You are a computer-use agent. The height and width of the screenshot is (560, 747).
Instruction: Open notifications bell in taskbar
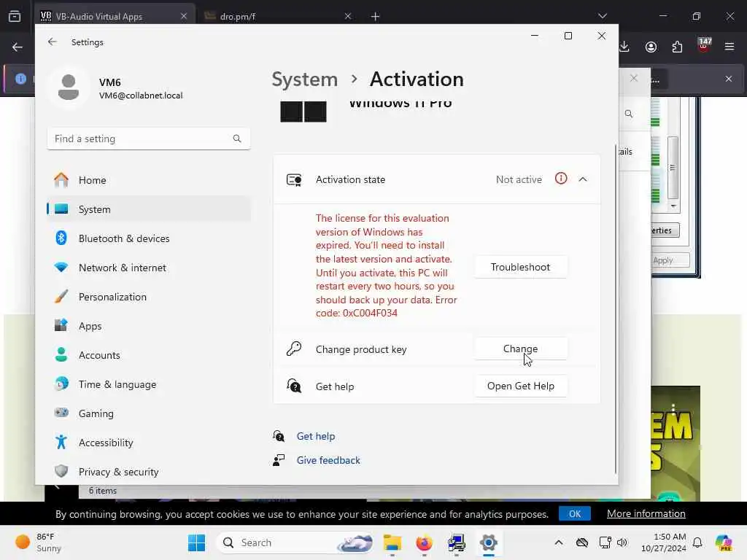[697, 542]
